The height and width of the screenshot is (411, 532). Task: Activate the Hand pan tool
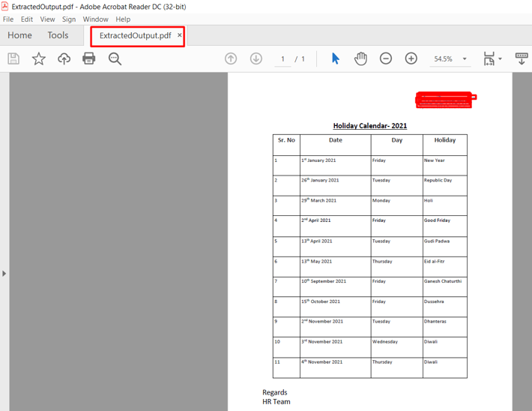360,58
